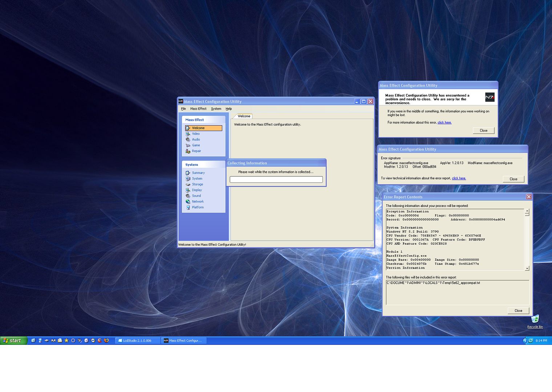Launch Firefox from the quick launch bar
552x392 pixels.
pos(106,340)
